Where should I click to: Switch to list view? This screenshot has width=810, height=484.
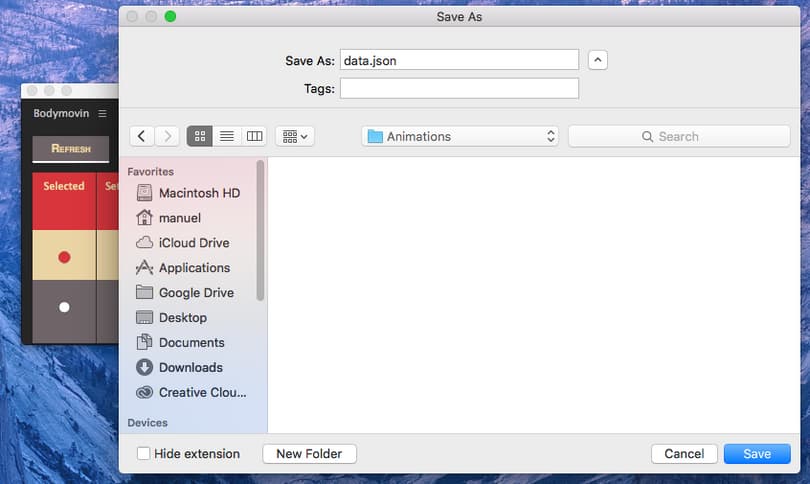click(227, 136)
